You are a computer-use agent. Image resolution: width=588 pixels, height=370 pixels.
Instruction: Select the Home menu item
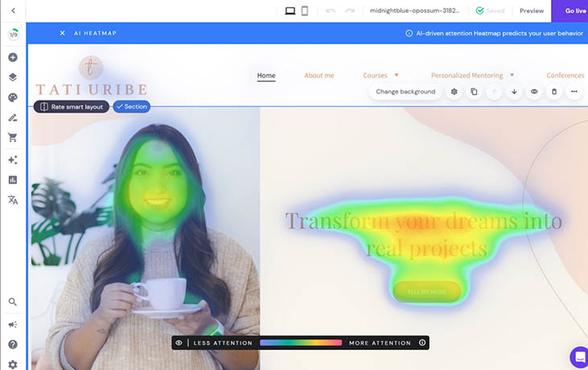[266, 76]
